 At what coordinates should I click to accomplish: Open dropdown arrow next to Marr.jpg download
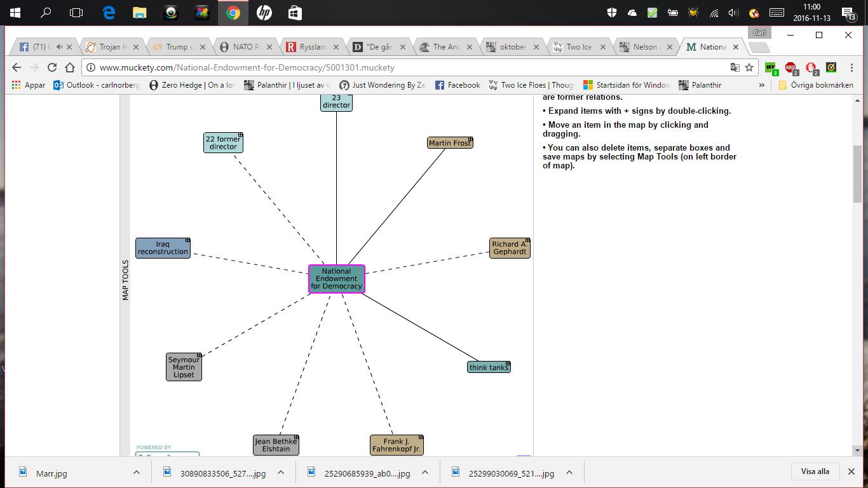[x=137, y=473]
